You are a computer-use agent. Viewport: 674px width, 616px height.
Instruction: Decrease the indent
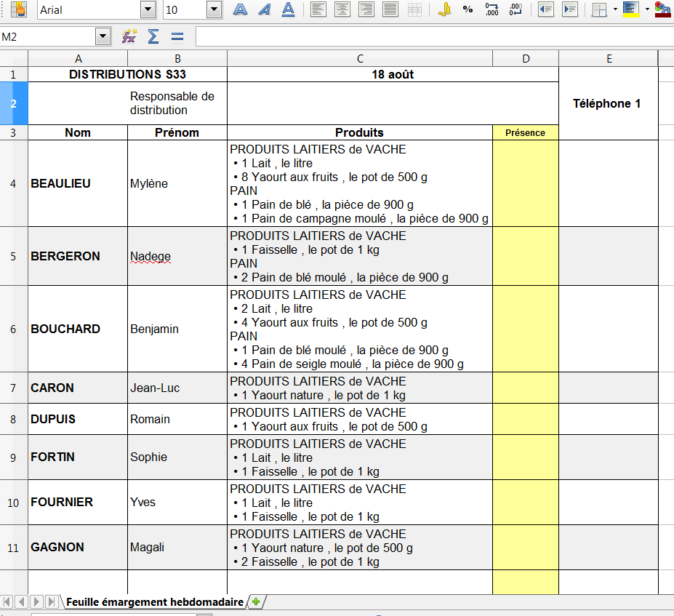tap(546, 9)
